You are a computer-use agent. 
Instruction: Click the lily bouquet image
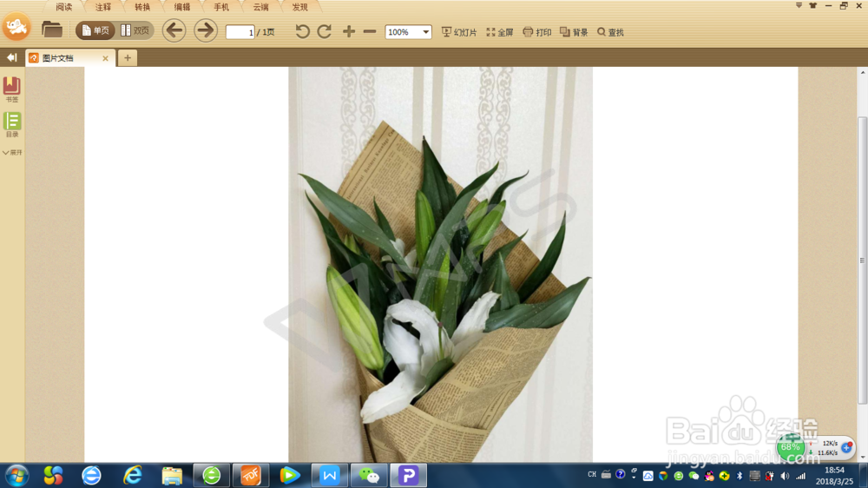441,264
